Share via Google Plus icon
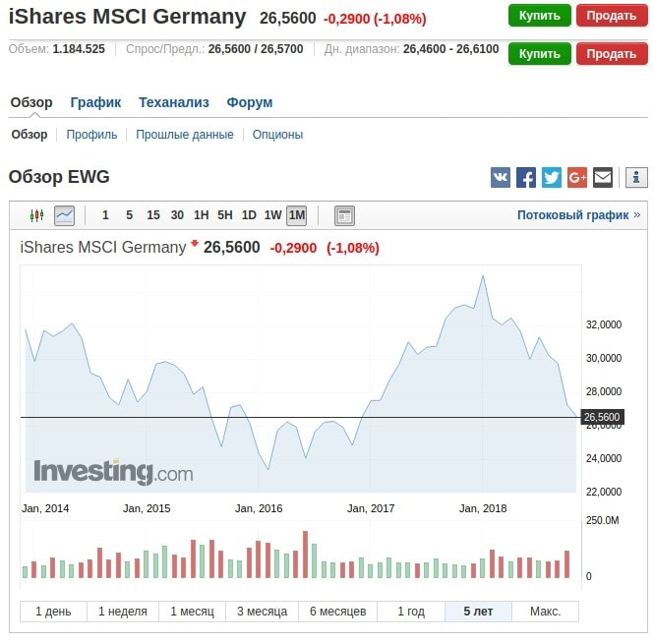 [x=577, y=178]
